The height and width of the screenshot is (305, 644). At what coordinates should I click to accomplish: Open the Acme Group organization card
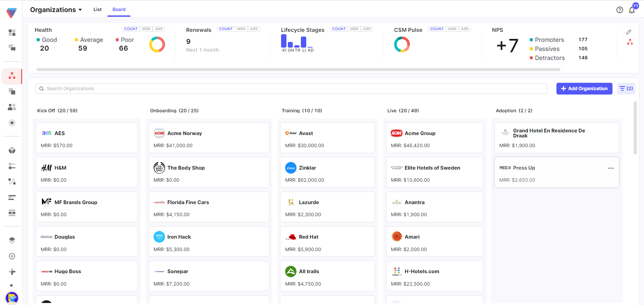(435, 138)
